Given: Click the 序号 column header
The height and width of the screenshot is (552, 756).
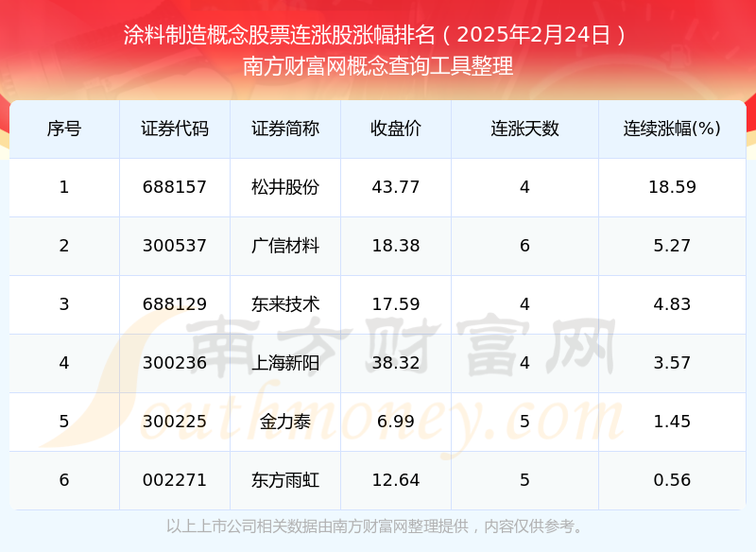Looking at the screenshot, I should click(x=64, y=129).
